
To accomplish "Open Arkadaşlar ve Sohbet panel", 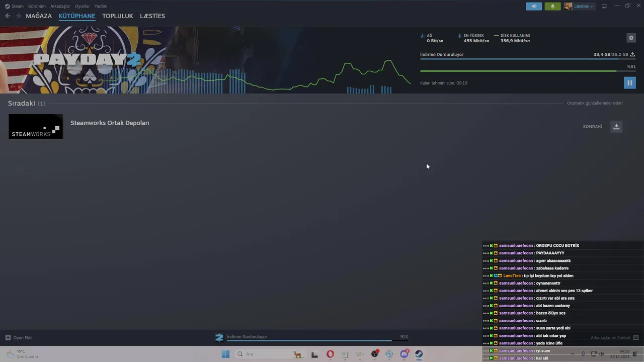I will (x=614, y=338).
